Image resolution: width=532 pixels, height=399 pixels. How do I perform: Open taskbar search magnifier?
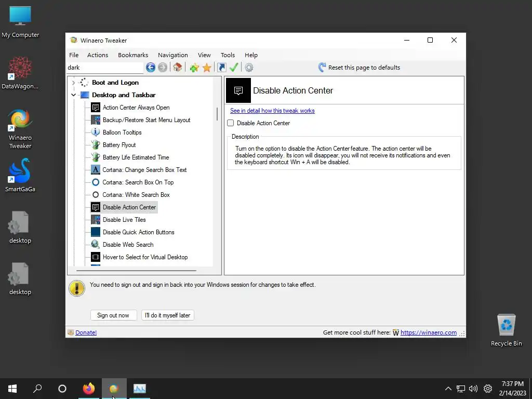[37, 389]
